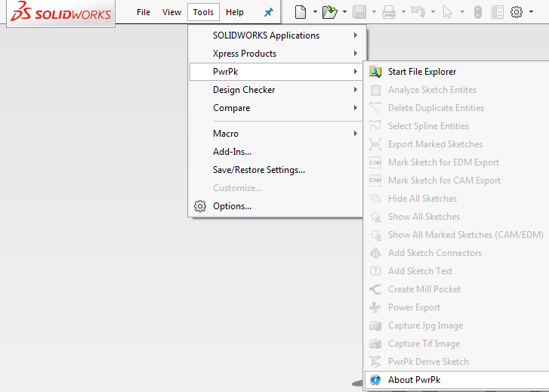Open Macro submenu
The width and height of the screenshot is (549, 392).
click(x=277, y=134)
